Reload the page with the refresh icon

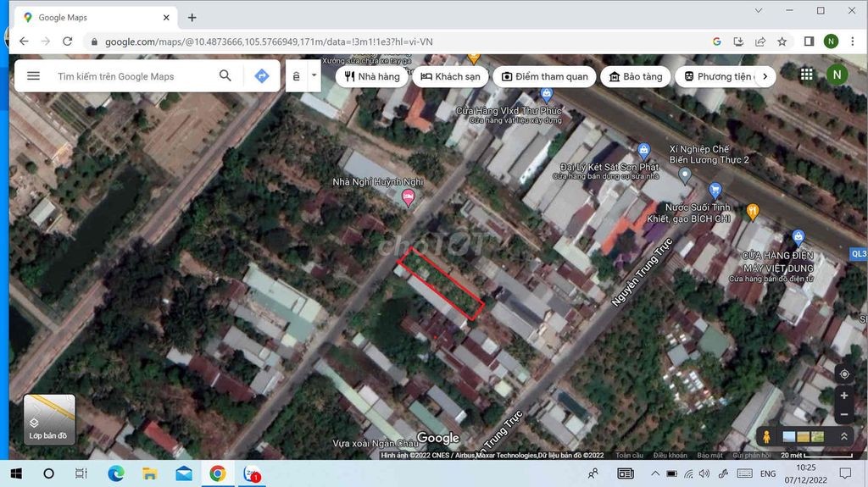pos(68,42)
